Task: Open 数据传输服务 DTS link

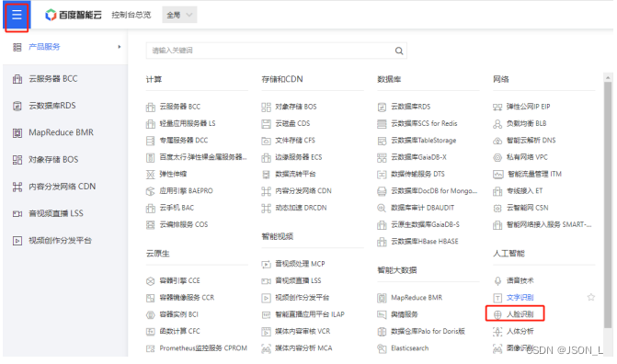Action: [417, 174]
